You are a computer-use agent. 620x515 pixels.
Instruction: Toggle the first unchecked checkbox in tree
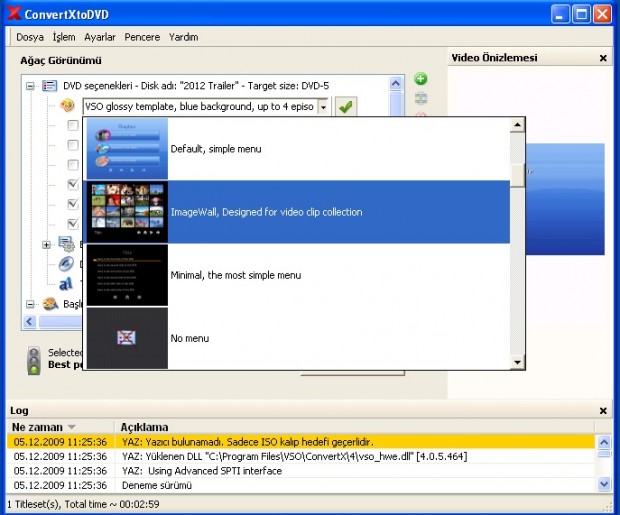pos(73,126)
